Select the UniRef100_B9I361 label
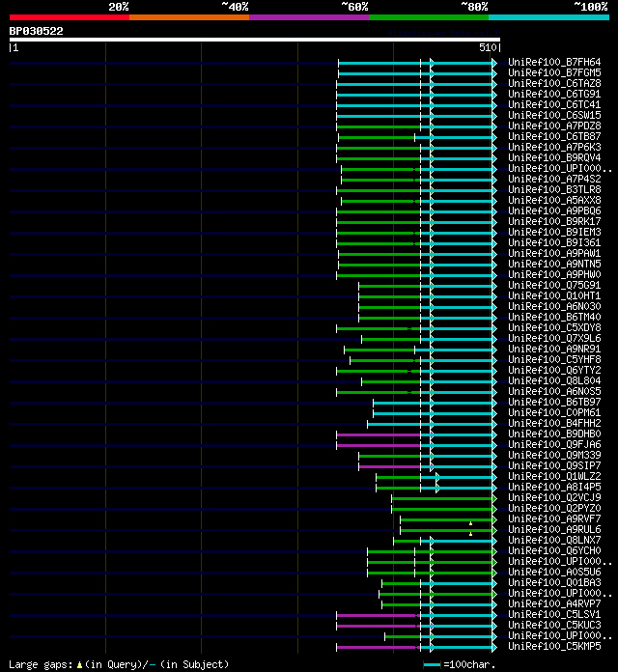 pos(554,242)
